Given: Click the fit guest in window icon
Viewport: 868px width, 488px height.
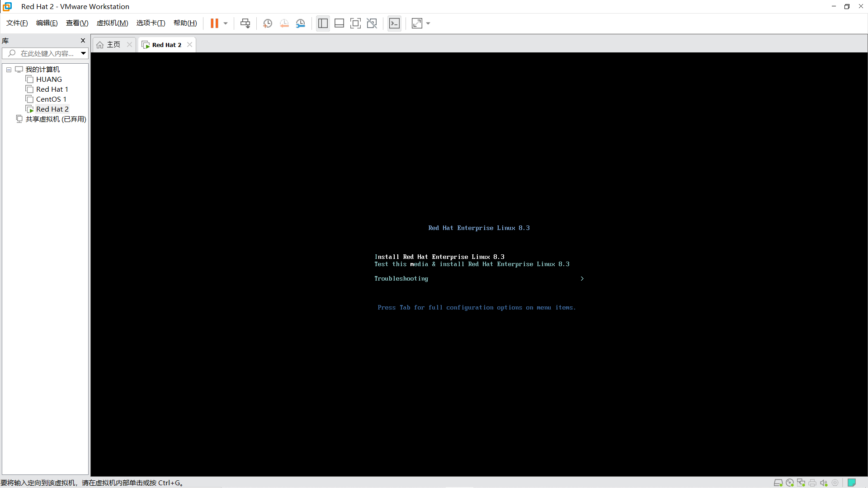Looking at the screenshot, I should [417, 23].
